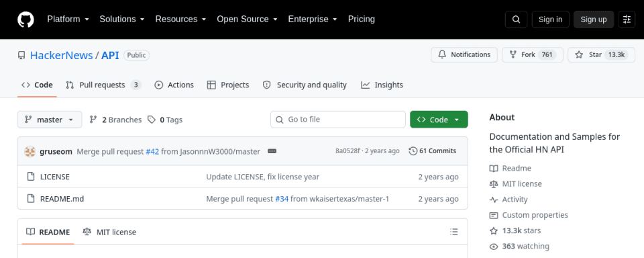Open the appearance settings sliders icon
644x258 pixels.
(x=627, y=19)
